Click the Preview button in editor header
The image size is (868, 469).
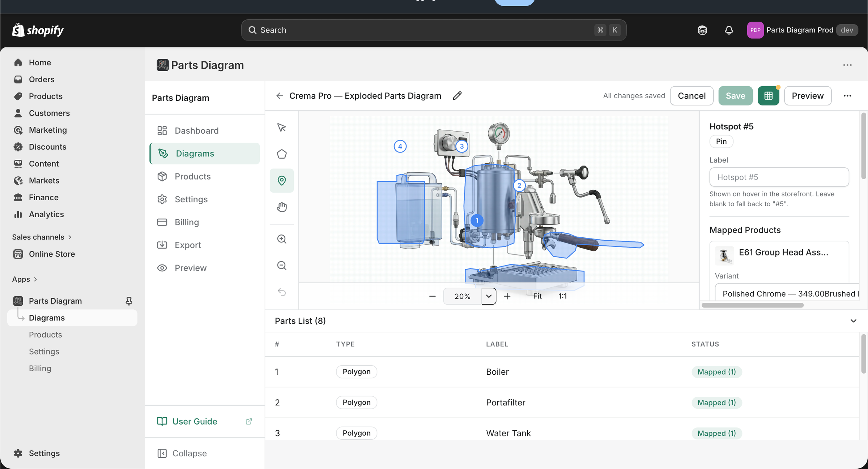tap(808, 96)
